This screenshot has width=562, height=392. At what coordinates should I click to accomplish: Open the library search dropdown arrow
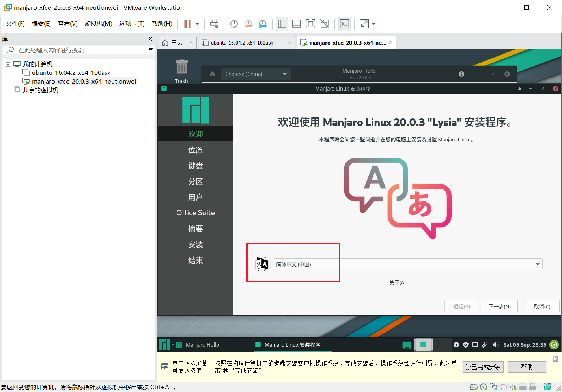(151, 50)
